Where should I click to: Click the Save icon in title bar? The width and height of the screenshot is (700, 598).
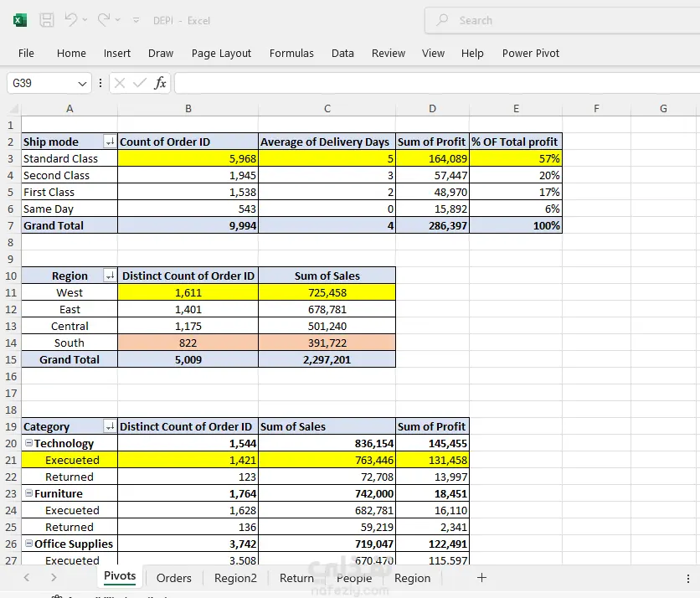pos(47,20)
